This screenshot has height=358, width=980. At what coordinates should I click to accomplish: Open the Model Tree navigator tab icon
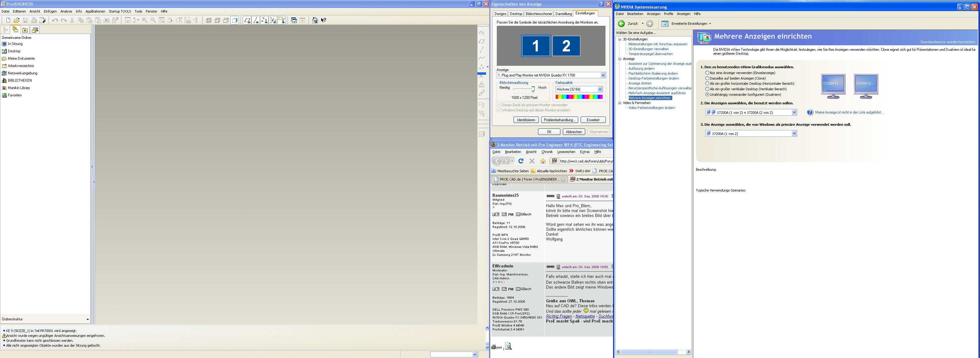(6, 30)
